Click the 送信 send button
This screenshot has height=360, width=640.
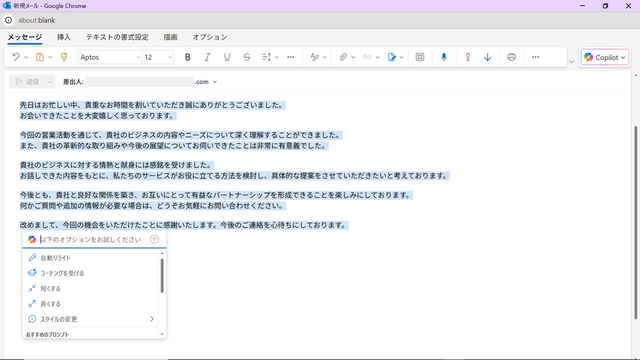tap(27, 82)
